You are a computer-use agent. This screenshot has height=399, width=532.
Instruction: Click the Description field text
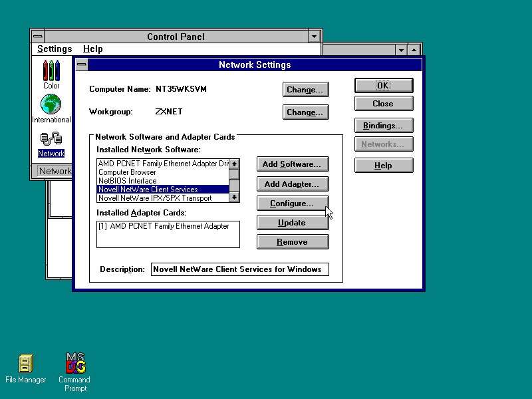click(x=240, y=269)
